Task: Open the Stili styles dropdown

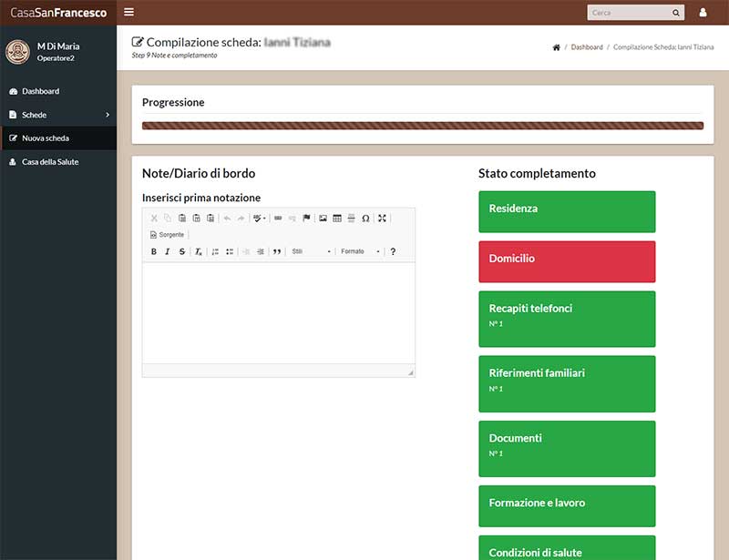Action: 311,251
